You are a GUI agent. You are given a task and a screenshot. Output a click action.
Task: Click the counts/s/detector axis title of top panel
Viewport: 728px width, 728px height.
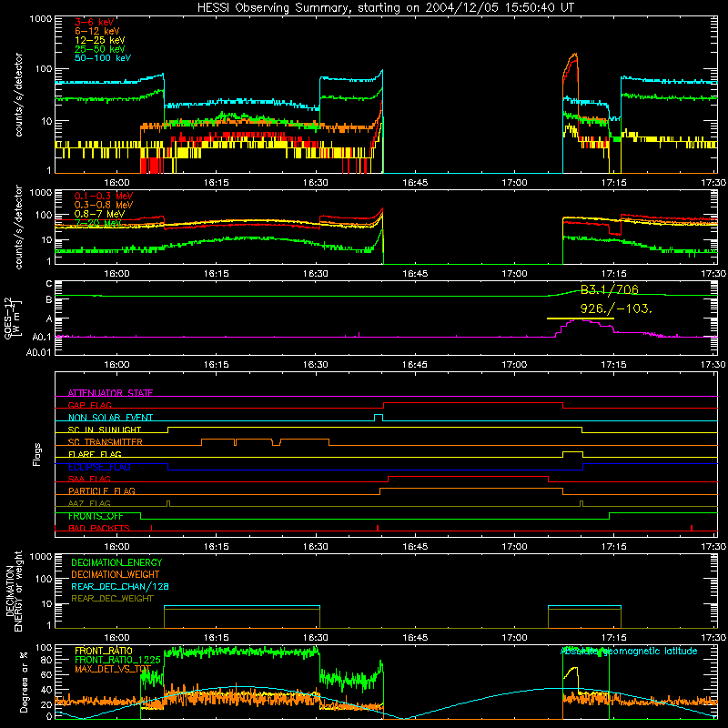tap(18, 95)
